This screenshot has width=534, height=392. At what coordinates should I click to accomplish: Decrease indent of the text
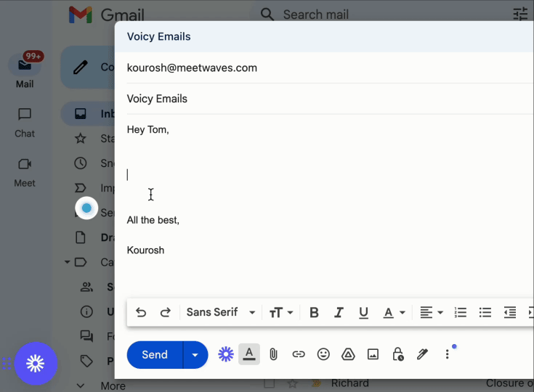click(x=510, y=312)
